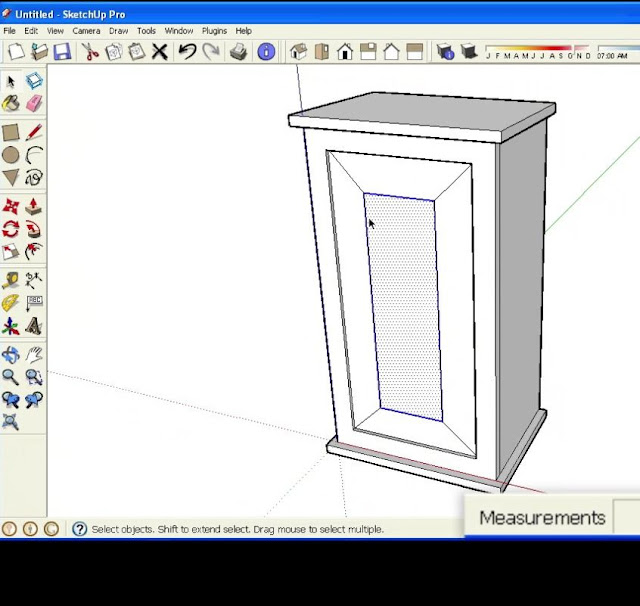The height and width of the screenshot is (606, 640).
Task: Select the Pan hand tool
Action: coord(34,355)
